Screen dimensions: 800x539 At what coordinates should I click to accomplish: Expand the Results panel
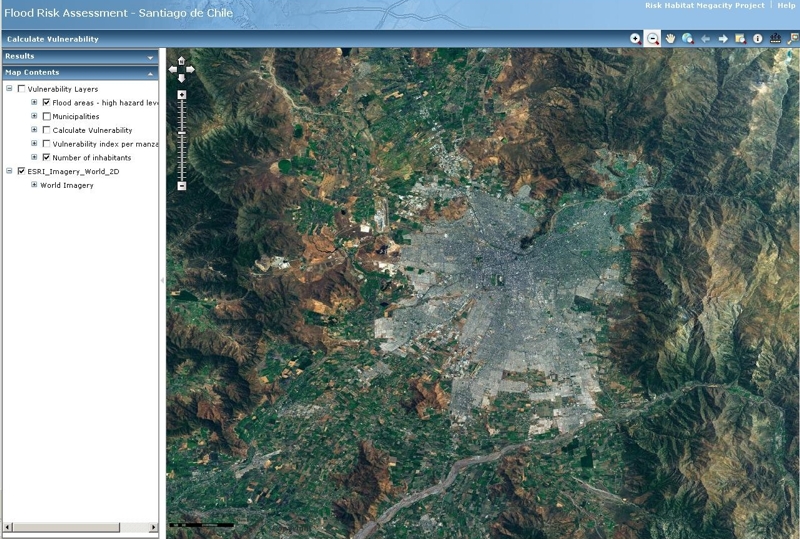click(x=150, y=57)
